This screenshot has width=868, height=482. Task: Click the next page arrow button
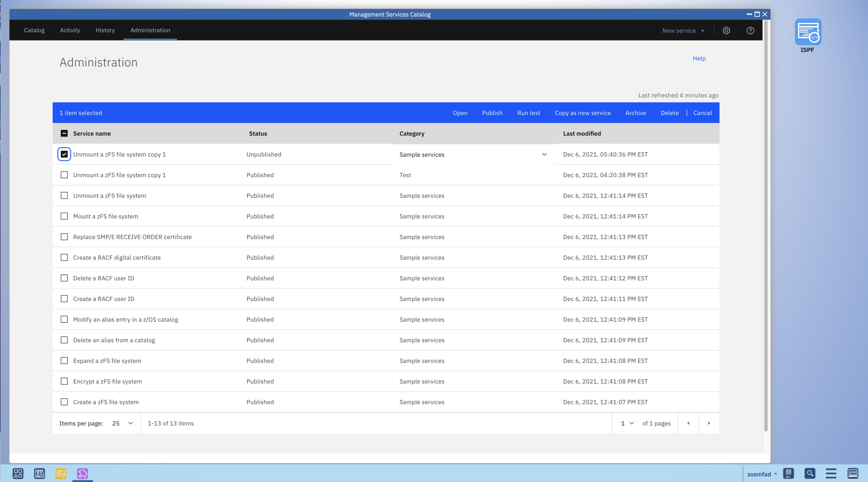pyautogui.click(x=709, y=423)
